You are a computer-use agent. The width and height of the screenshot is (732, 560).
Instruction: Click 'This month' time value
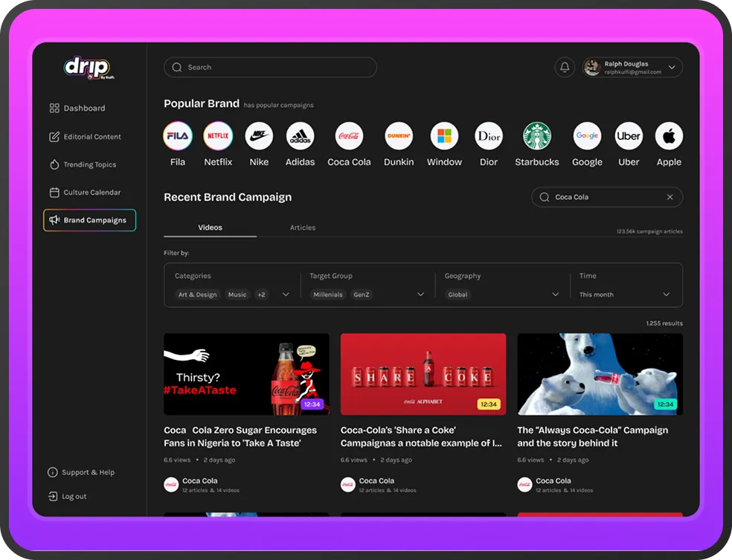click(x=597, y=295)
